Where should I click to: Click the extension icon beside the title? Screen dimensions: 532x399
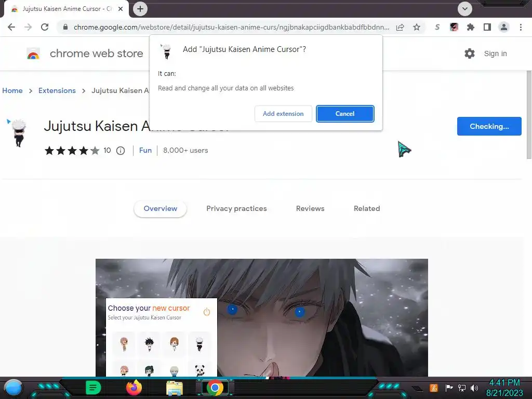(18, 132)
